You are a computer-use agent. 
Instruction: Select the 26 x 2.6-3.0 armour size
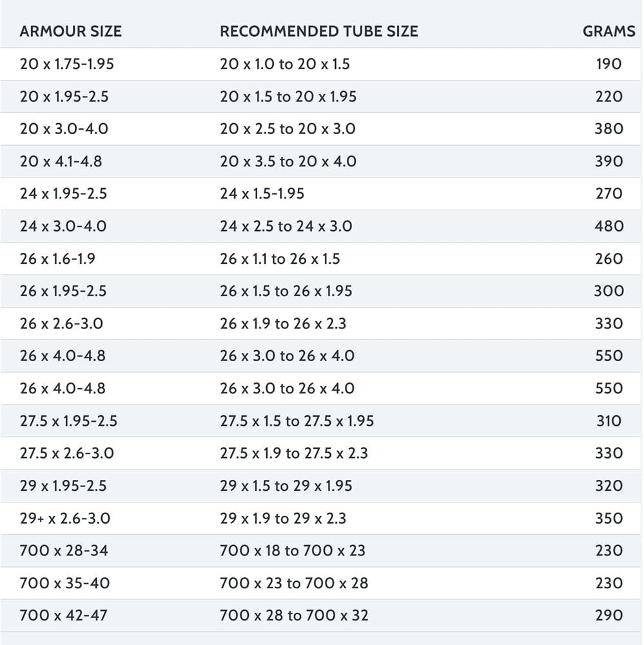(x=61, y=323)
